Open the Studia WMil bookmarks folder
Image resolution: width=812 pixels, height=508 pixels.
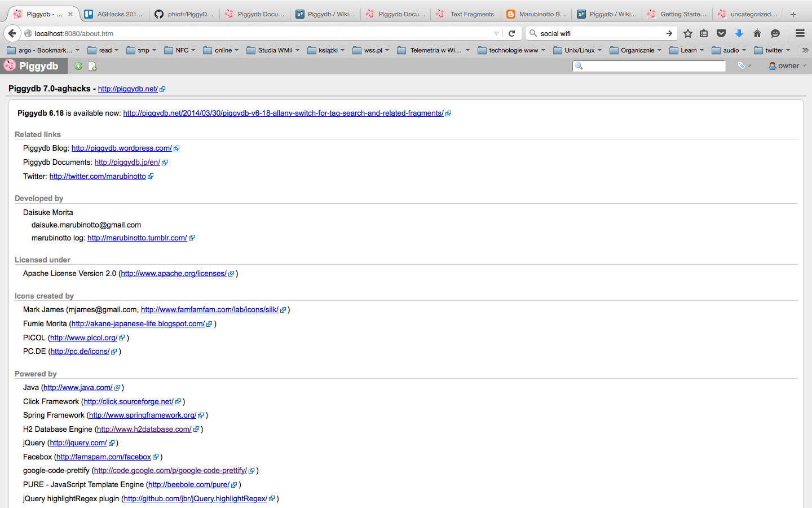point(273,50)
